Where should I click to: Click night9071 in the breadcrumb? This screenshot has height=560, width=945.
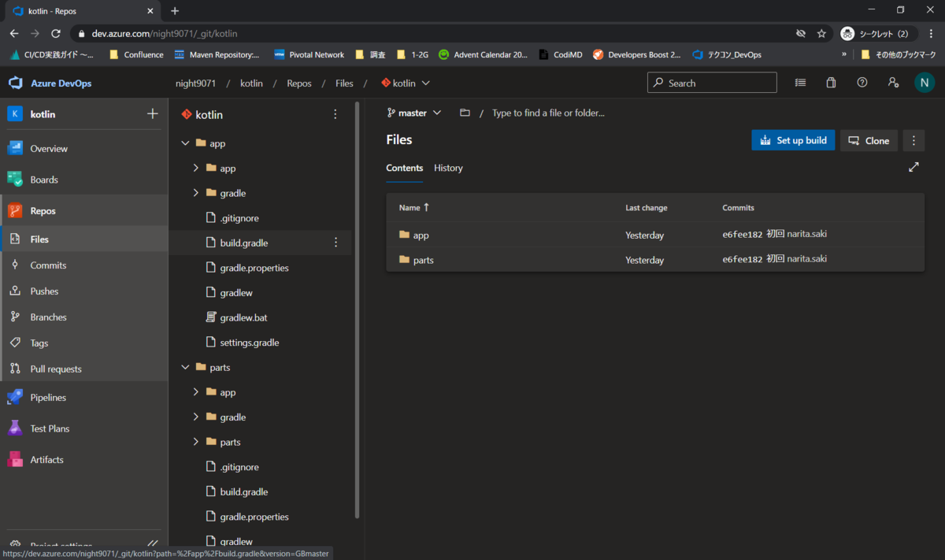pos(196,83)
